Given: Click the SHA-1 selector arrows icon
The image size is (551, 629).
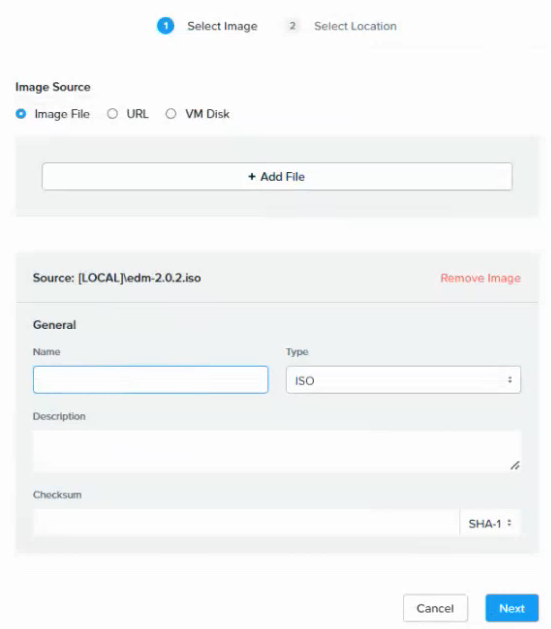Looking at the screenshot, I should point(509,523).
